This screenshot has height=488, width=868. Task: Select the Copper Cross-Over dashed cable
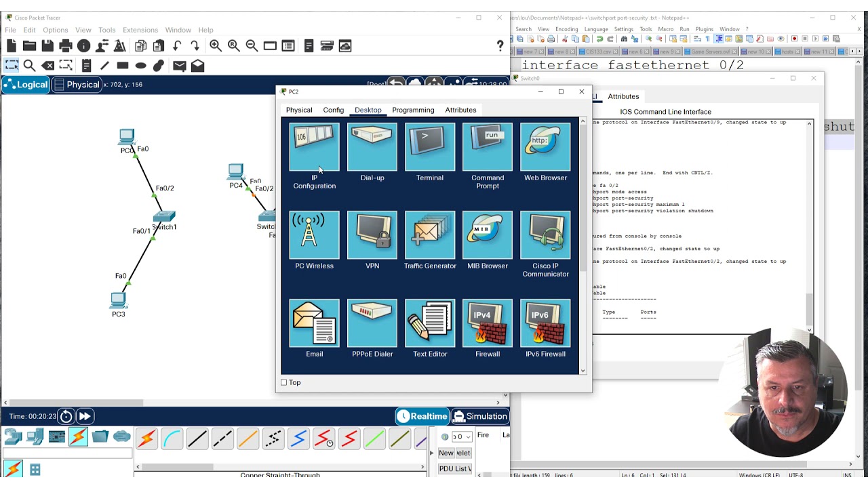click(222, 439)
